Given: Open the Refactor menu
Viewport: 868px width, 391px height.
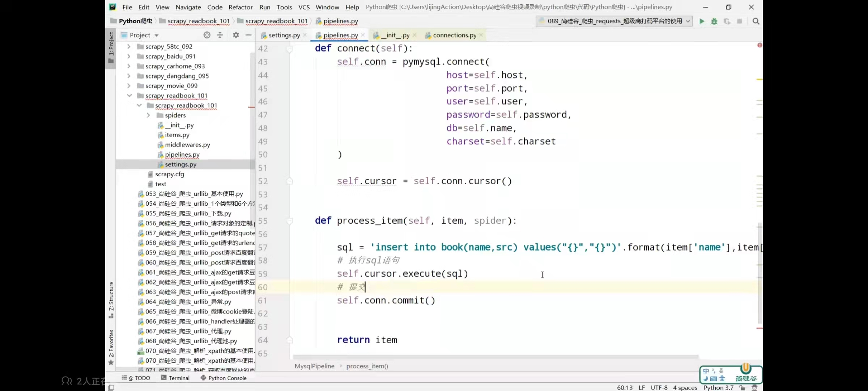Looking at the screenshot, I should coord(240,7).
